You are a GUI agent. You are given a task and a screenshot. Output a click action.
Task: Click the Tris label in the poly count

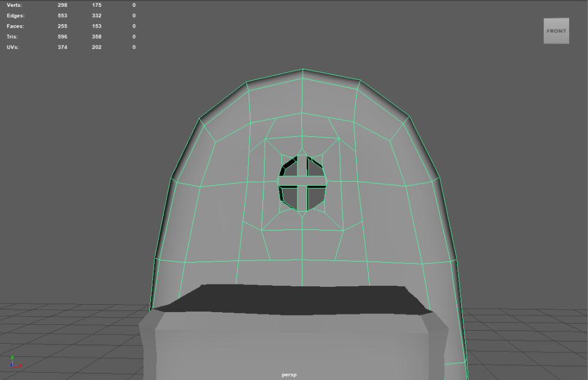click(x=13, y=37)
